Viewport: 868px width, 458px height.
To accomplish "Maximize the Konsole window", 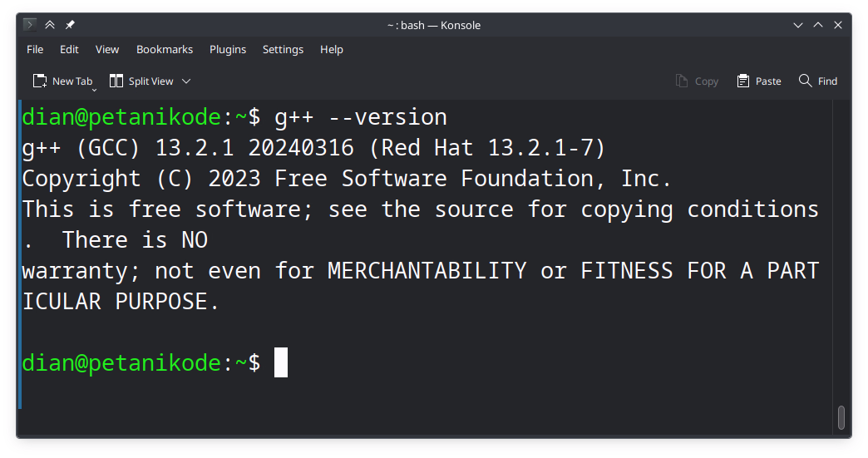I will (818, 25).
